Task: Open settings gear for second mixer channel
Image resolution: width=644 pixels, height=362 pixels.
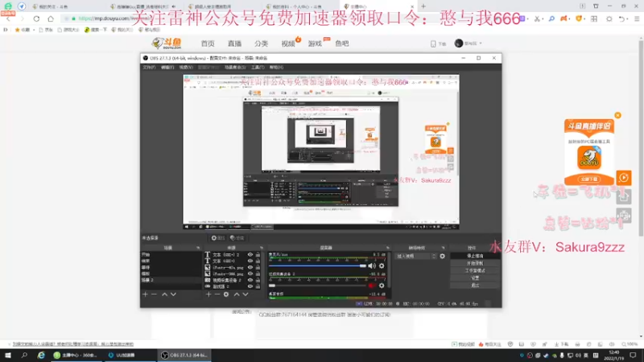Action: (382, 286)
